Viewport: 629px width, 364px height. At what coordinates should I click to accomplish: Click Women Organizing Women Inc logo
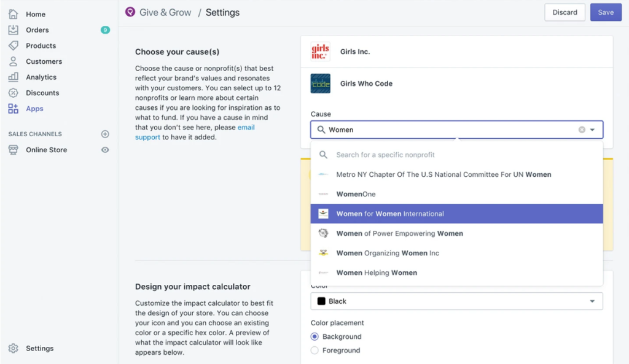(x=323, y=253)
